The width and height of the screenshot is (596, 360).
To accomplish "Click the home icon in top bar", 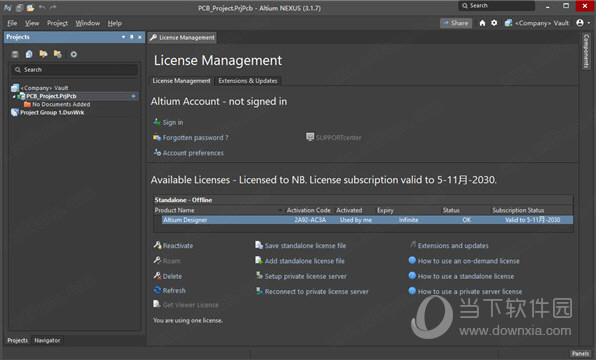I will click(482, 23).
